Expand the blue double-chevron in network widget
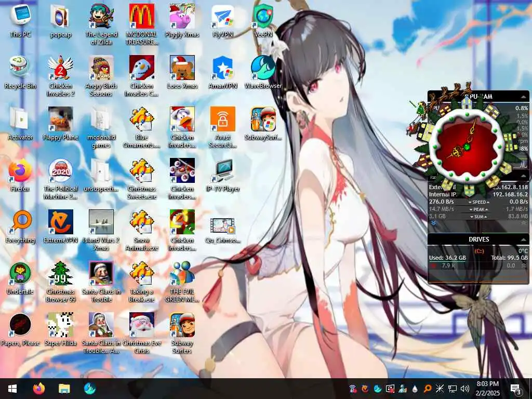The height and width of the screenshot is (399, 532). coord(433,223)
